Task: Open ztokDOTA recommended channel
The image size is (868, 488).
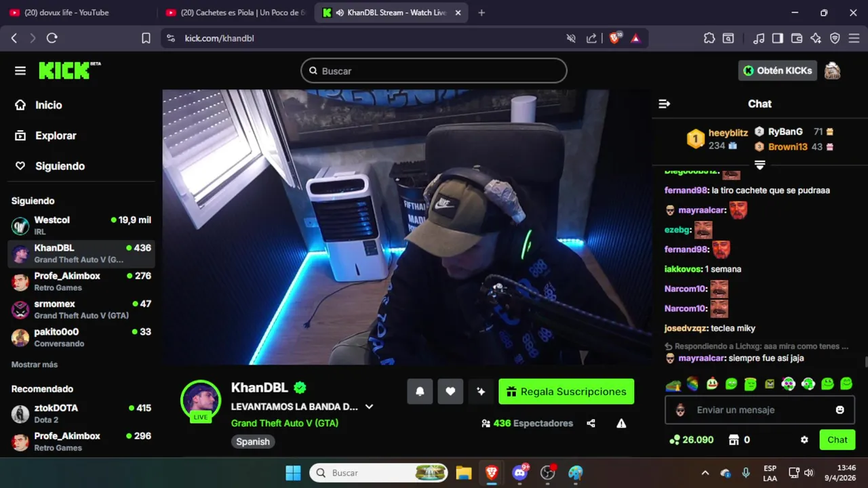Action: pos(81,413)
